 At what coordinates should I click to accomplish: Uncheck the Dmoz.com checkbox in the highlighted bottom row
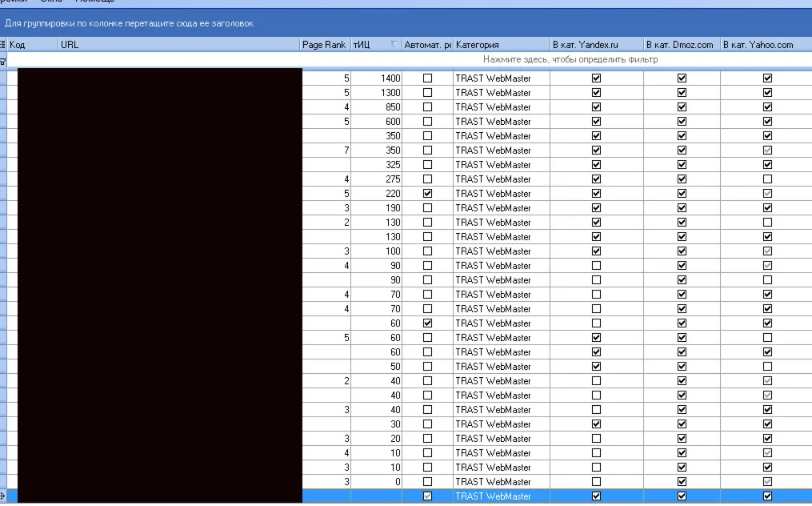[x=681, y=496]
